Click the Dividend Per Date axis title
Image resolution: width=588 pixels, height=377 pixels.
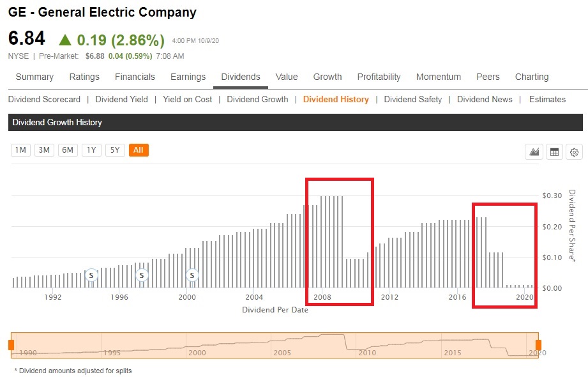pyautogui.click(x=275, y=310)
